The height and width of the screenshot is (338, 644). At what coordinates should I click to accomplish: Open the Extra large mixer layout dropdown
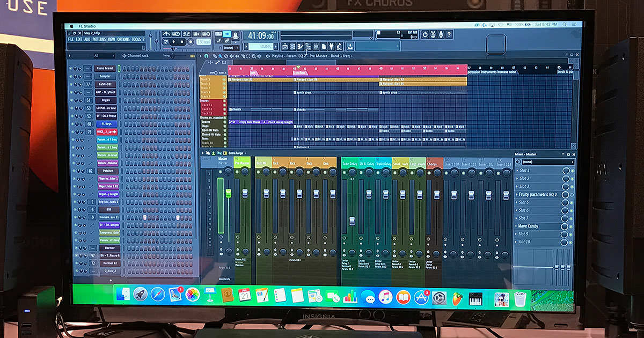point(237,153)
